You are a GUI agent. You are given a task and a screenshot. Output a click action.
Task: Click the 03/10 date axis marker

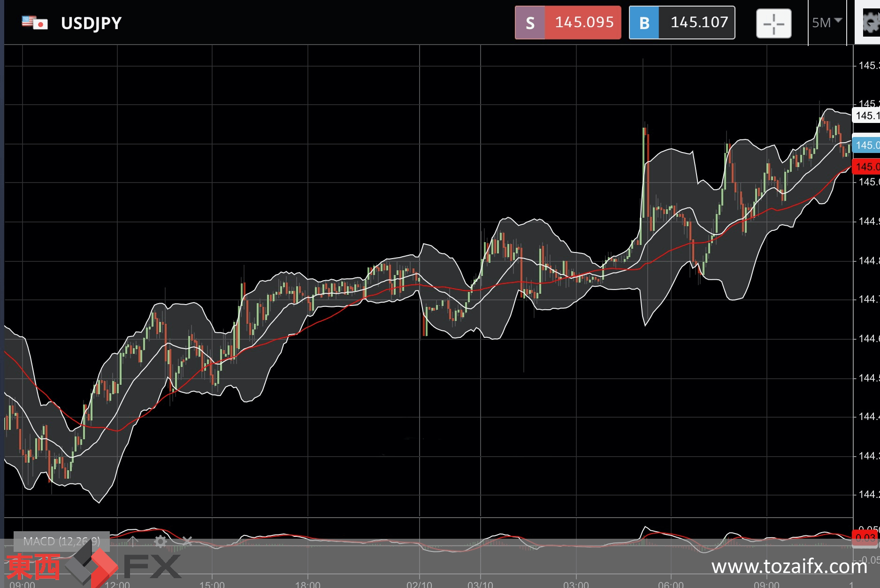coord(480,584)
